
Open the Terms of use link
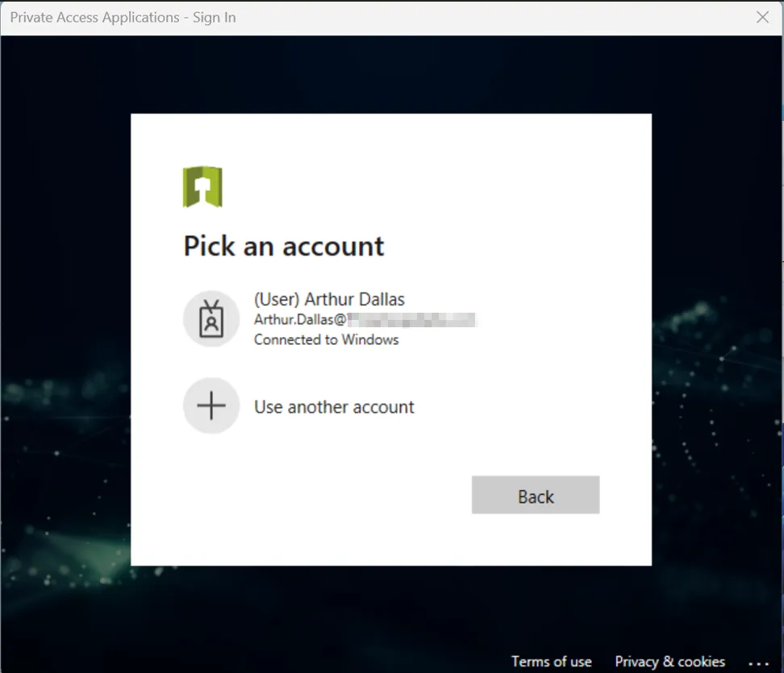click(552, 662)
